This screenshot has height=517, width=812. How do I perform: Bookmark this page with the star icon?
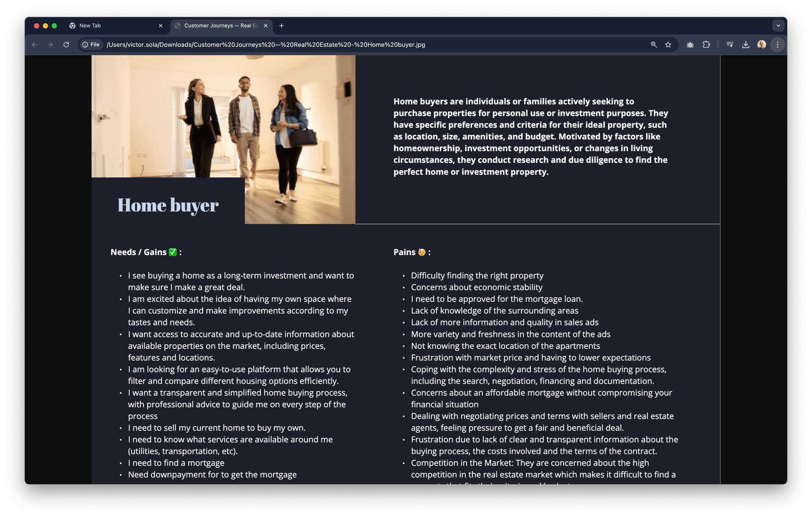[x=668, y=44]
